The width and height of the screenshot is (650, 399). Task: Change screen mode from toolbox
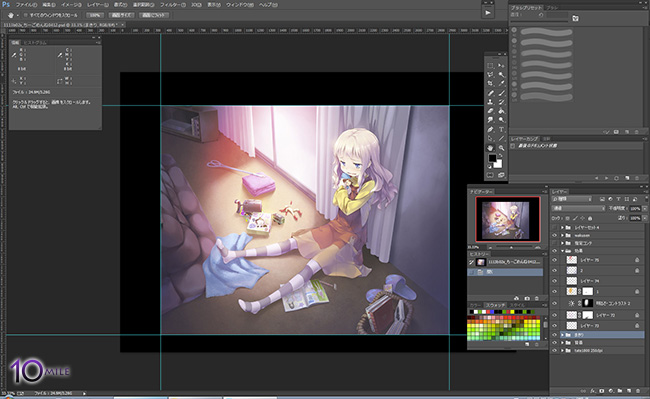(x=501, y=175)
